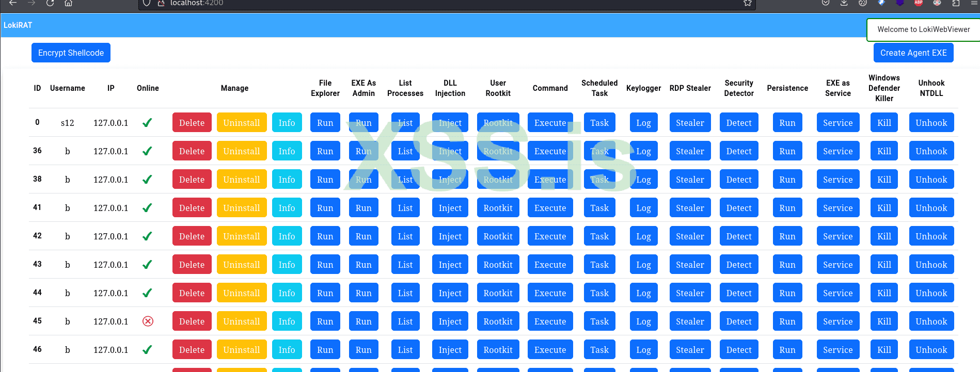Open Info for row 0

click(x=287, y=123)
